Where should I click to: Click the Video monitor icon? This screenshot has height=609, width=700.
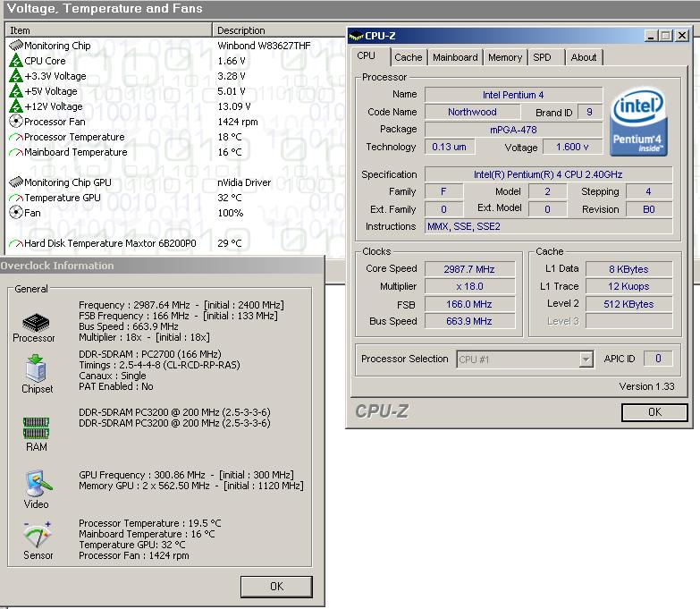(x=38, y=483)
